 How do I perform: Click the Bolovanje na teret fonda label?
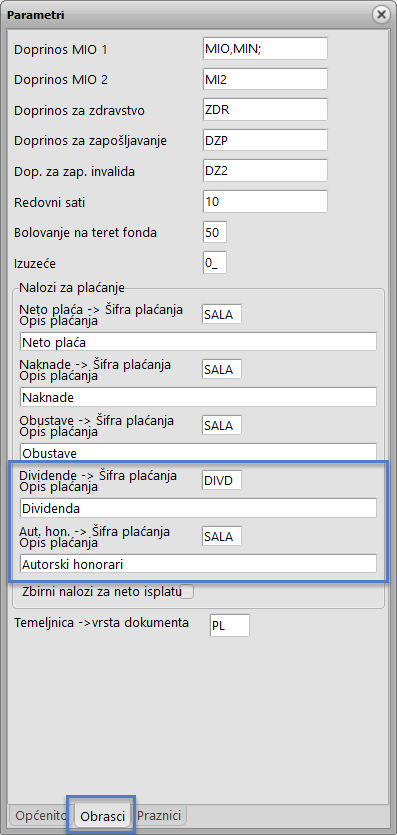tap(86, 233)
